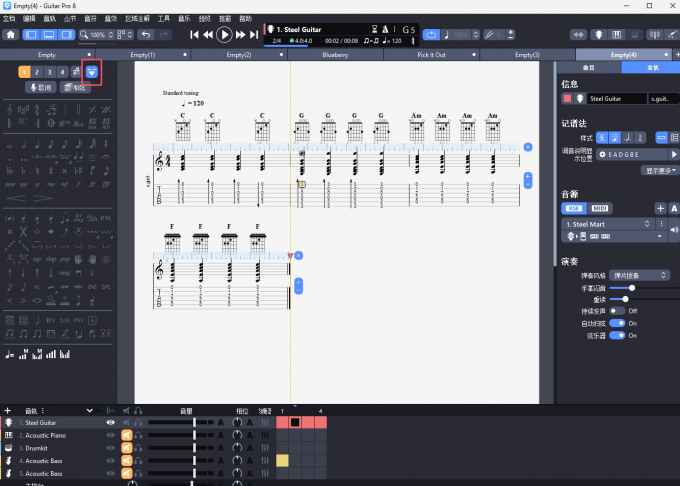
Task: Select the MIDI sound mode button
Action: [x=601, y=208]
